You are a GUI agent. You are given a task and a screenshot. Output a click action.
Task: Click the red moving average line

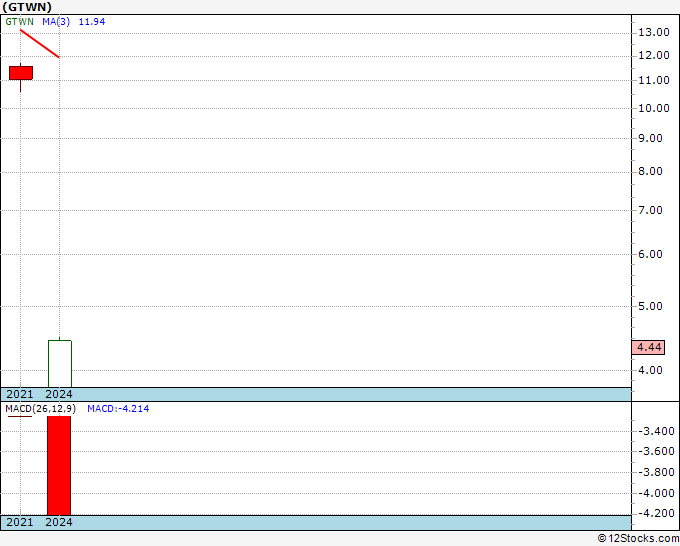point(39,43)
